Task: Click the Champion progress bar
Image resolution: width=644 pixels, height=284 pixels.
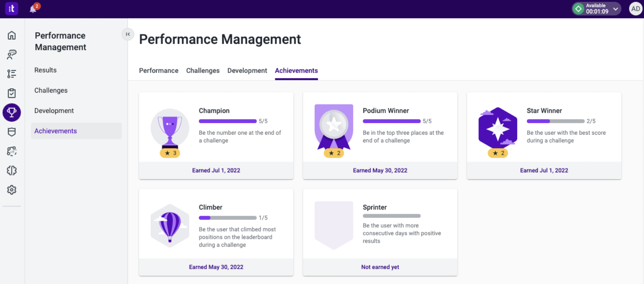Action: [228, 121]
